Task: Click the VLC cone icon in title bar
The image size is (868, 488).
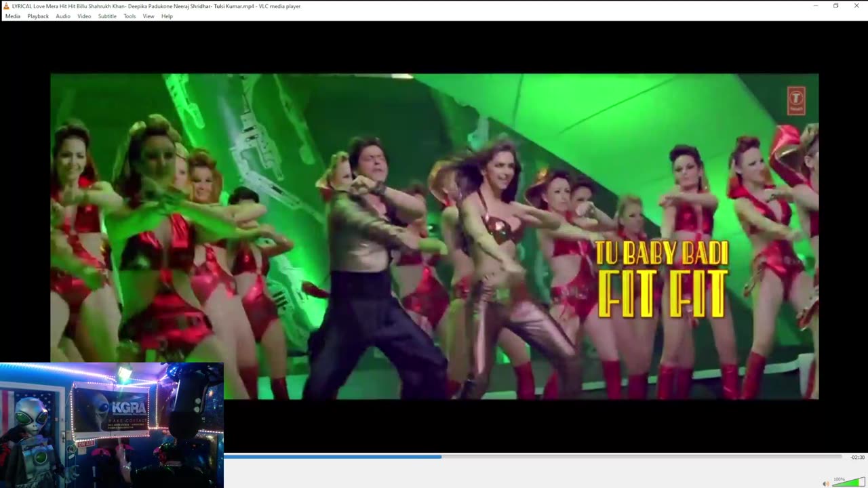Action: [x=6, y=6]
